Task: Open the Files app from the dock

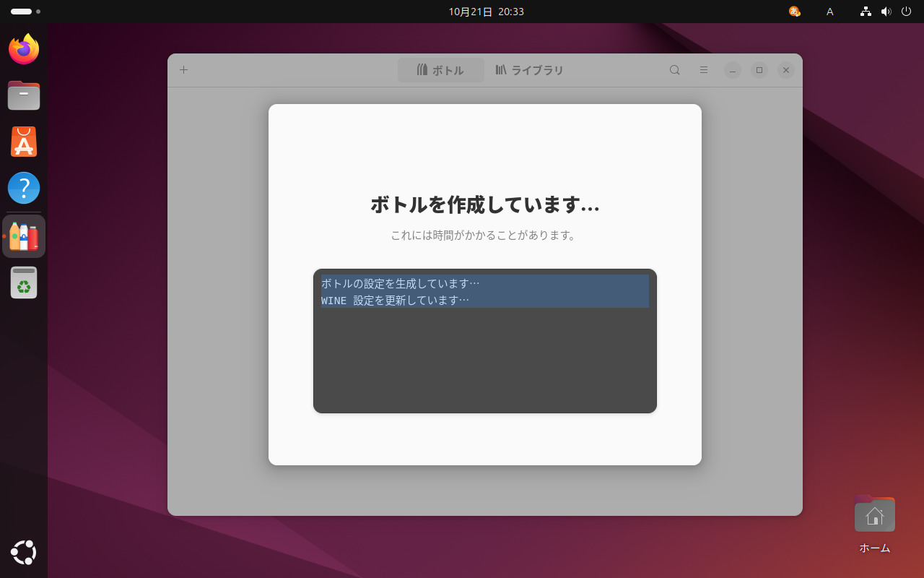Action: (24, 95)
